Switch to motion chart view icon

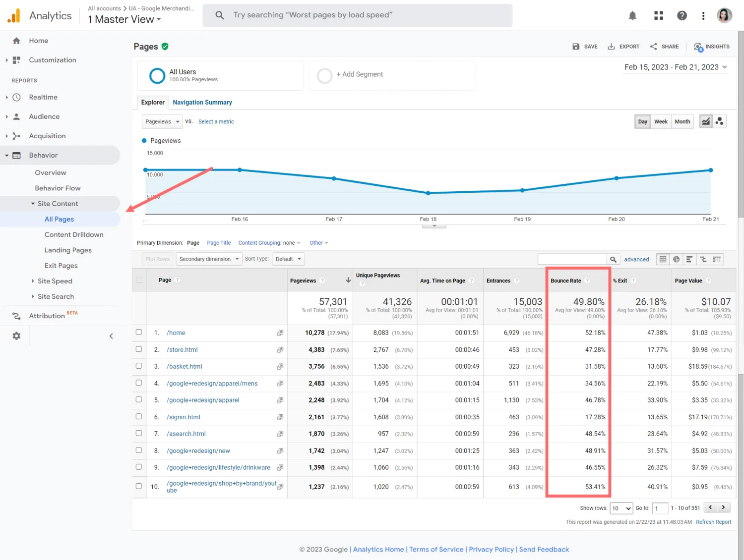coord(719,121)
